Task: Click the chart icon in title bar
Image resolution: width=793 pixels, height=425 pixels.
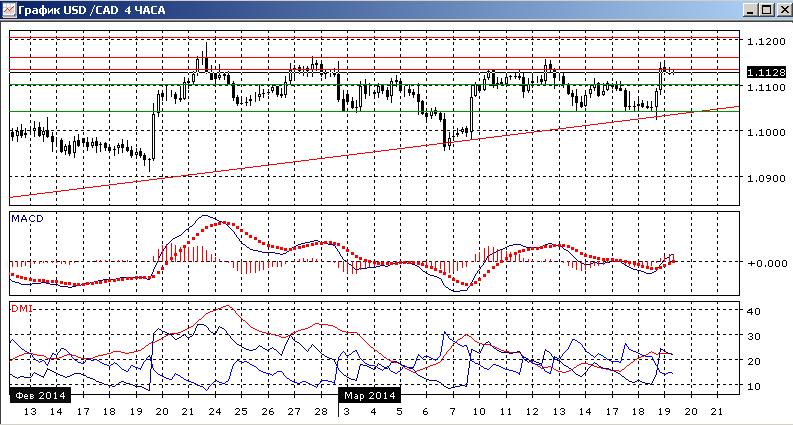Action: click(x=9, y=10)
